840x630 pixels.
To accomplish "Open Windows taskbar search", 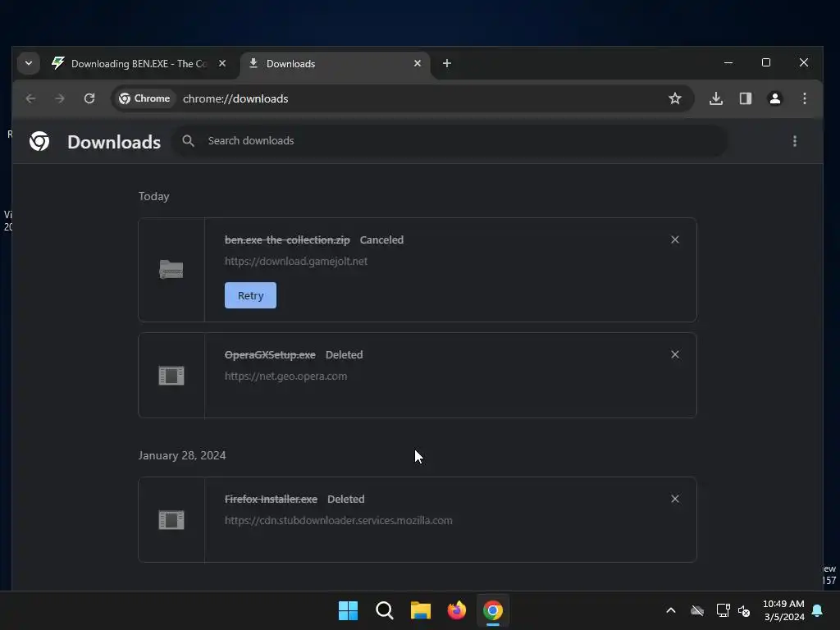I will pyautogui.click(x=385, y=610).
